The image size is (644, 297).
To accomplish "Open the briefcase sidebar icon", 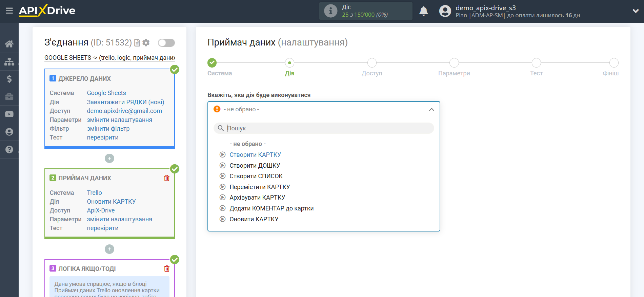I will tap(9, 97).
